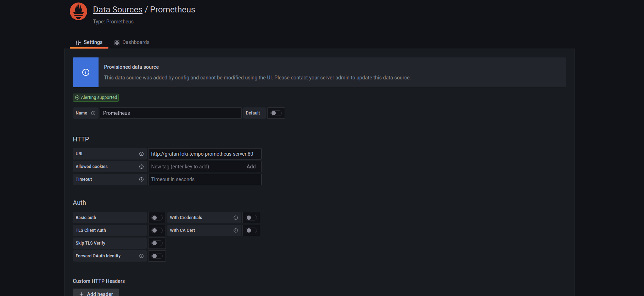Enable the TLS Client Auth switch
Screen dimensions: 644x296
(157, 230)
